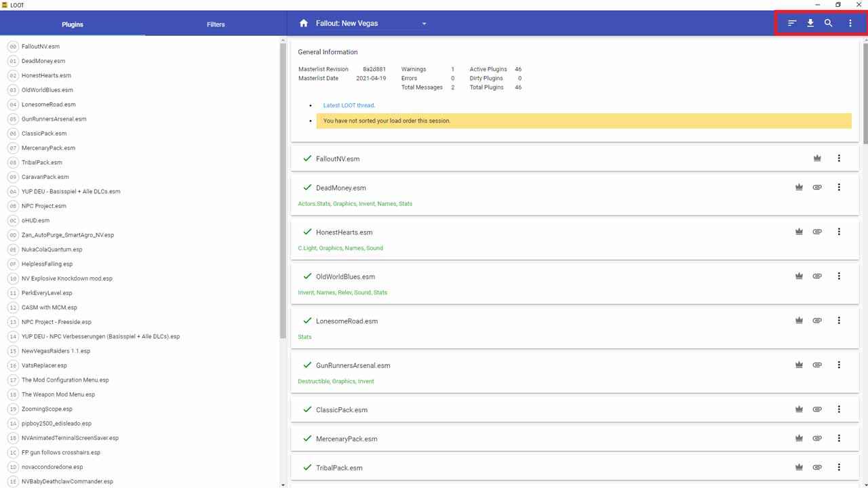
Task: Open the main menu in the header
Action: tap(850, 23)
